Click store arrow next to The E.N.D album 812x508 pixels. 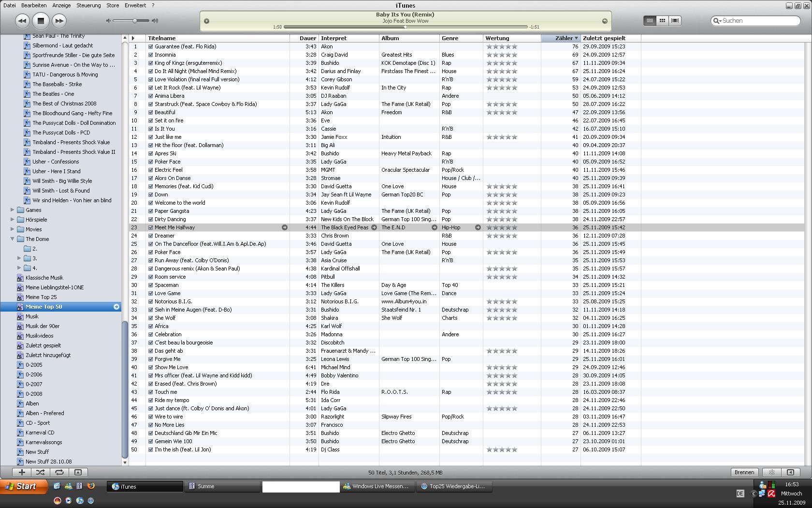click(x=434, y=227)
